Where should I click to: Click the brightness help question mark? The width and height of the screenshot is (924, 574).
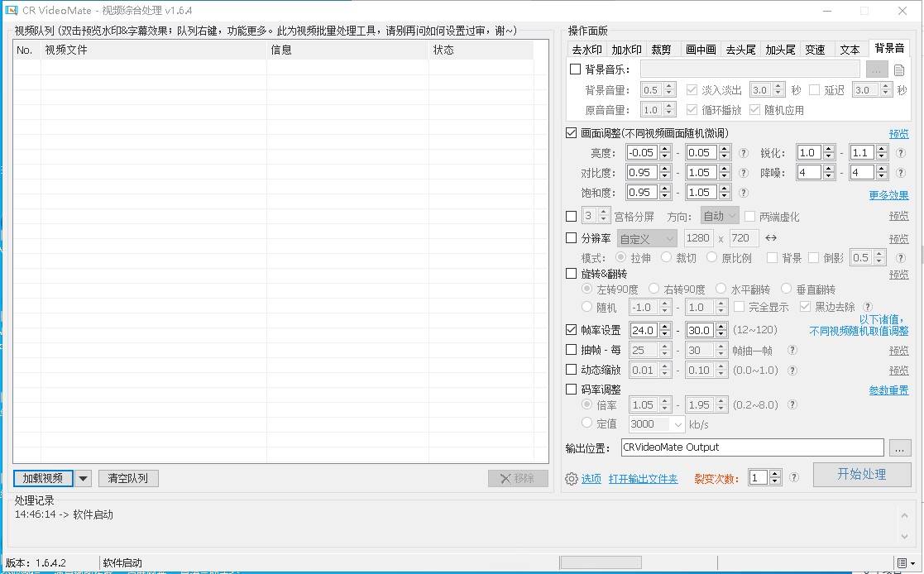744,153
